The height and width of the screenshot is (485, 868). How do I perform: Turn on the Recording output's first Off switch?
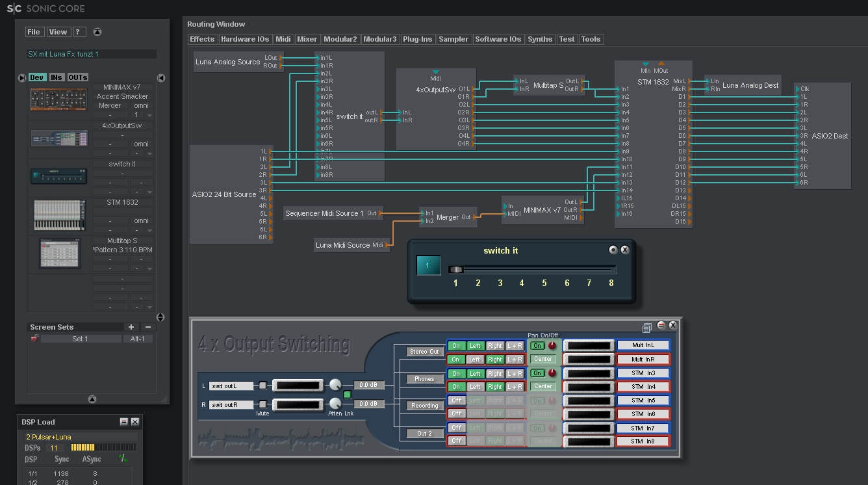[456, 400]
